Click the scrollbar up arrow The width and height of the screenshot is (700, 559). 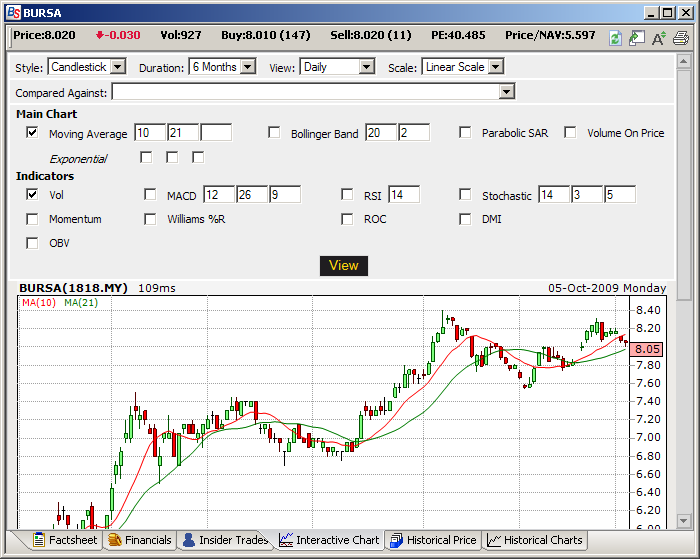click(x=683, y=61)
